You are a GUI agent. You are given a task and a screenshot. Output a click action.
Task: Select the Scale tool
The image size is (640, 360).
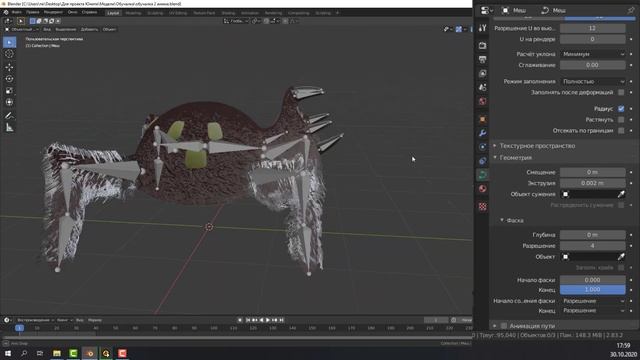click(9, 91)
